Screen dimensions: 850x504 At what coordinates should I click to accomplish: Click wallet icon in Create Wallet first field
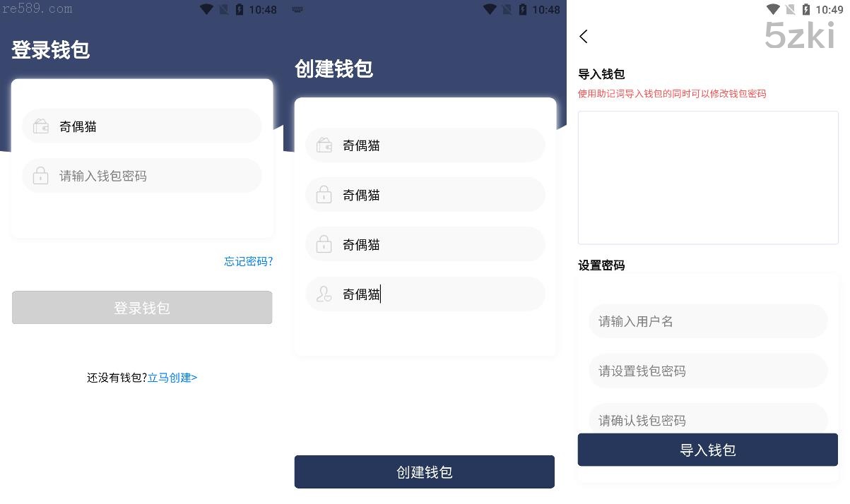click(324, 145)
